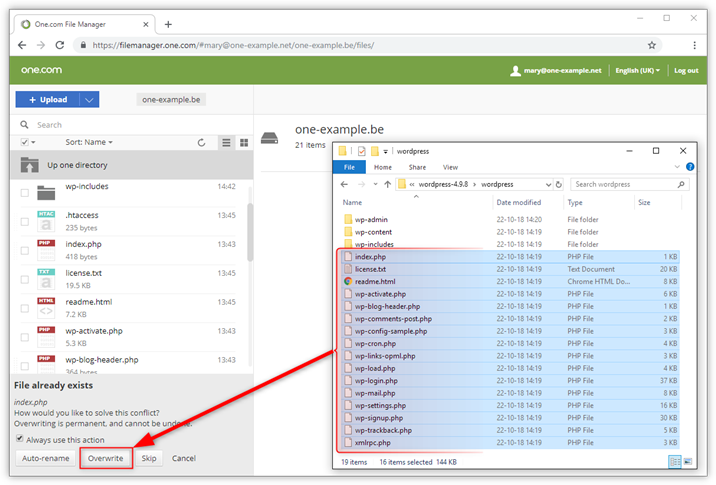Click the Overwrite button
The image size is (716, 485).
pyautogui.click(x=106, y=458)
